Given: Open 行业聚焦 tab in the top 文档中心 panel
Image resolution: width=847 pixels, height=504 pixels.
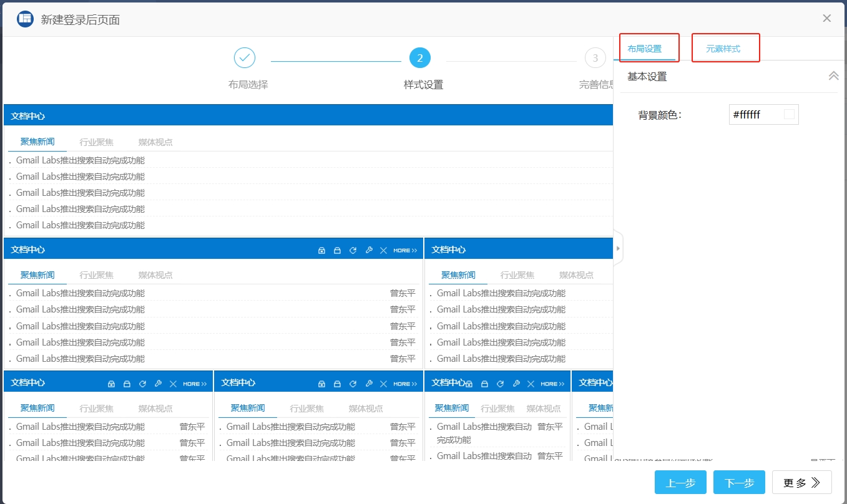Looking at the screenshot, I should tap(97, 142).
